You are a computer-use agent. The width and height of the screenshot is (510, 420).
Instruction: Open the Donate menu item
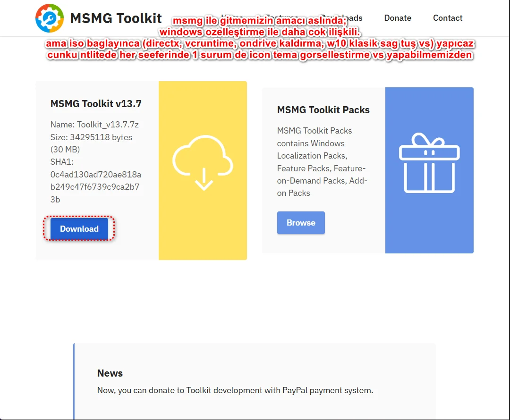tap(398, 18)
